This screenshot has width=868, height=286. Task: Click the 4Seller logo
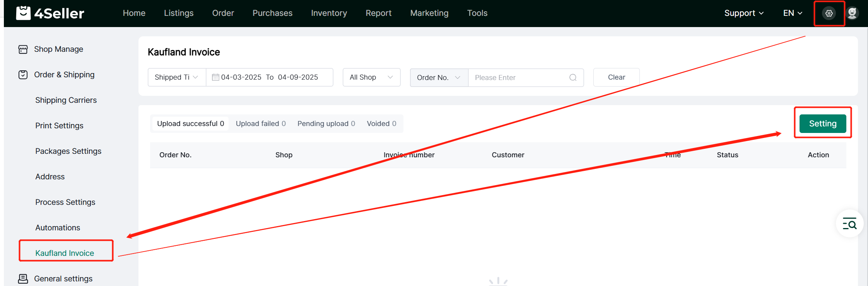click(x=50, y=13)
